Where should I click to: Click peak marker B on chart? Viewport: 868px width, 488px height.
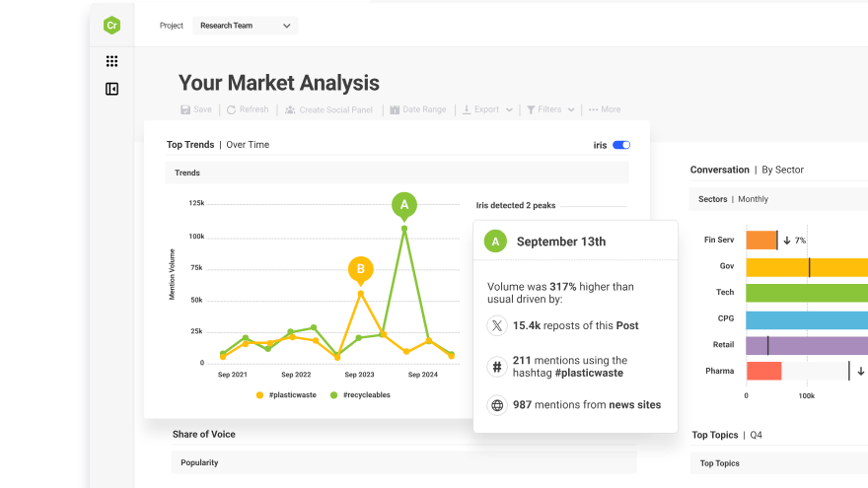pyautogui.click(x=360, y=269)
